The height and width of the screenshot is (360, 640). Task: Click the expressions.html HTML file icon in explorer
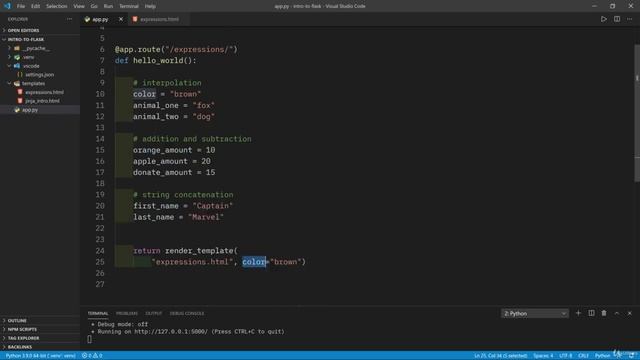point(20,92)
